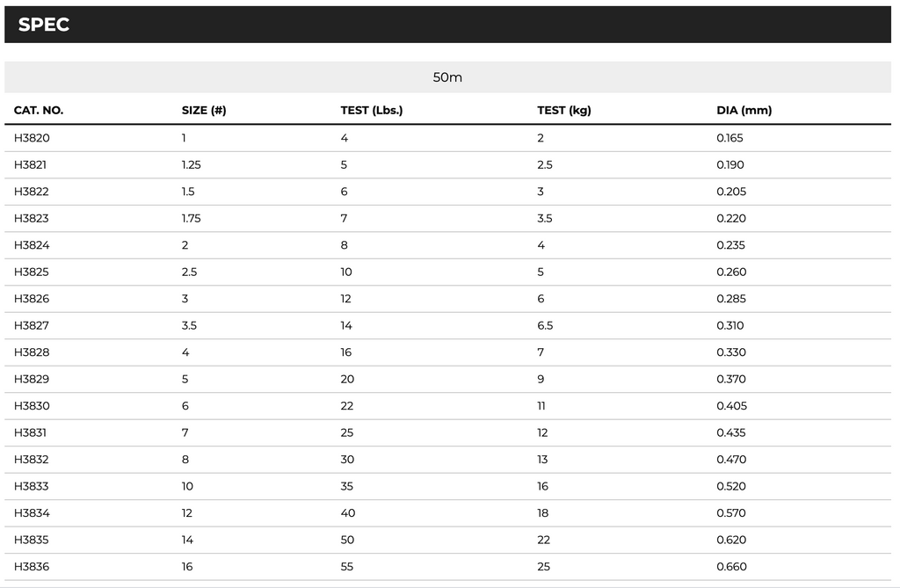Screen dimensions: 900x588
Task: Click the DIA (mm) column header
Action: (744, 111)
